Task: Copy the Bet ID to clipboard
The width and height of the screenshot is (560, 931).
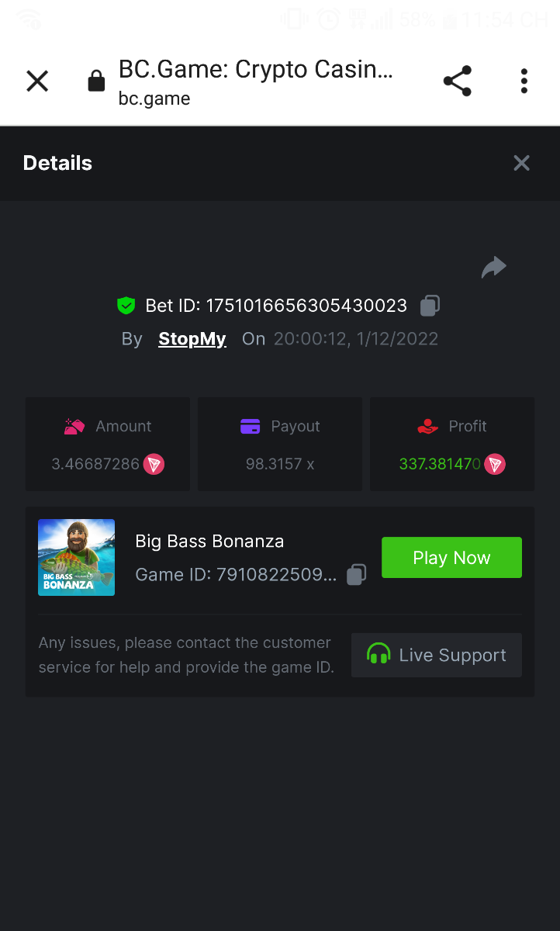Action: (x=430, y=306)
